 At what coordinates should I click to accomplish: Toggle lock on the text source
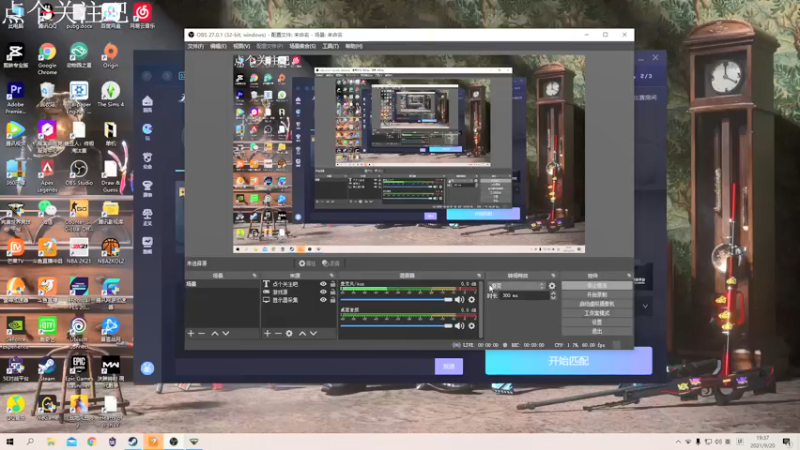[x=333, y=284]
